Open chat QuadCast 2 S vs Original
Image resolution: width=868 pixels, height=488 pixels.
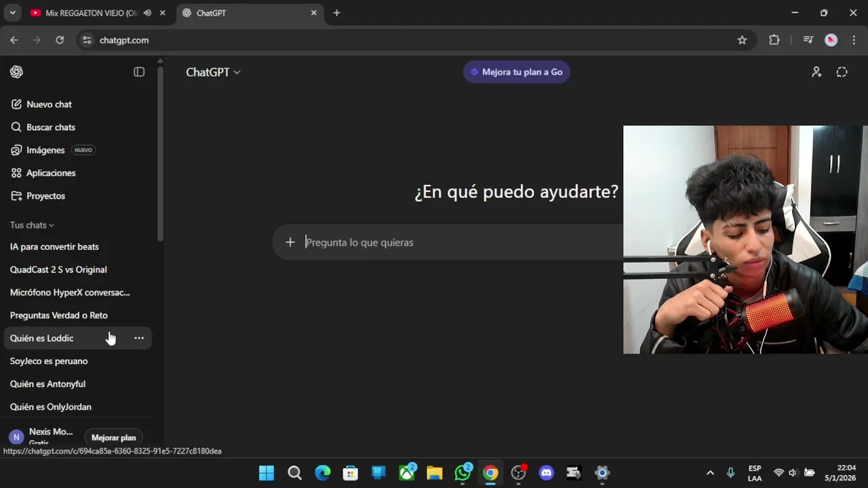[x=78, y=270]
